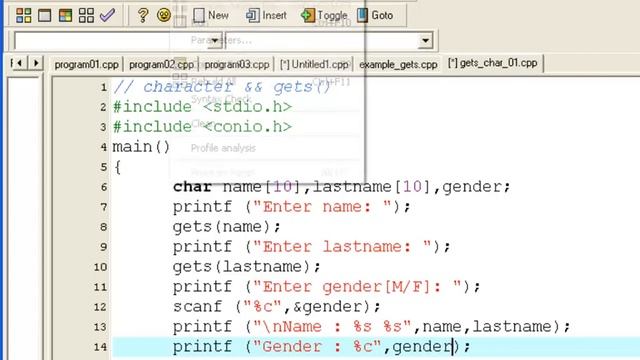
Task: Click the "#include <conio.h>" line
Action: (x=202, y=127)
